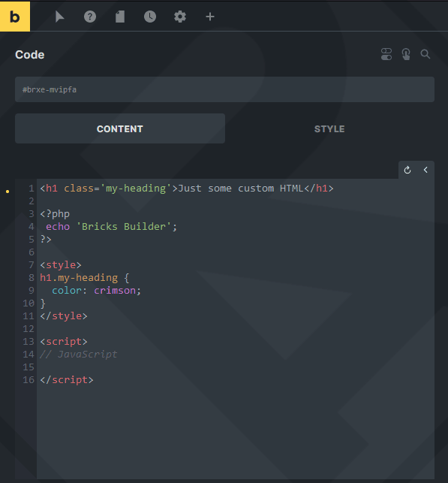This screenshot has width=448, height=483.
Task: Refresh code with circular arrow icon
Action: click(x=407, y=170)
